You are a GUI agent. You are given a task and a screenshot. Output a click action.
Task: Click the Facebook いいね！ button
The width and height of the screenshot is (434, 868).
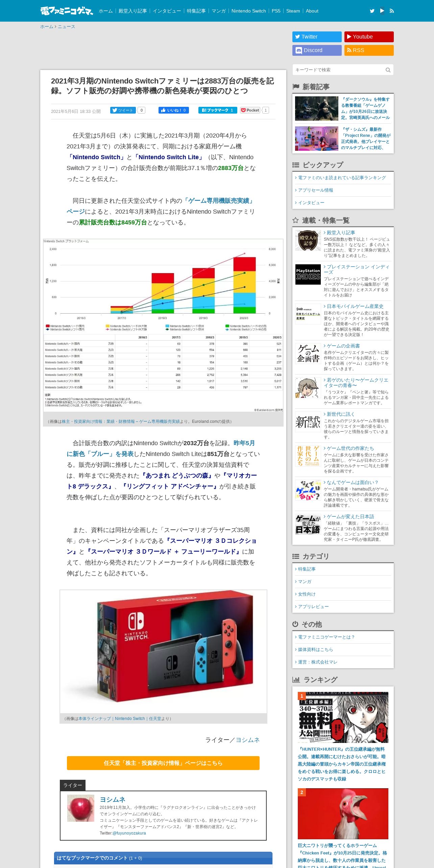174,110
